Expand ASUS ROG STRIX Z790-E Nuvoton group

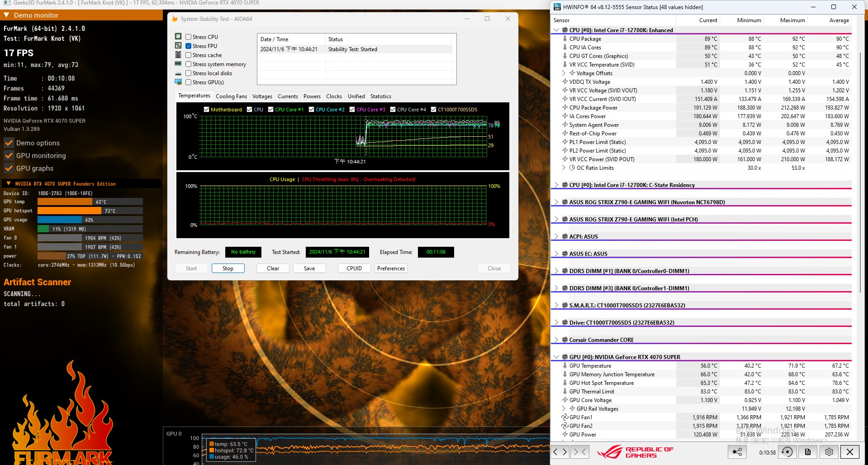coord(556,202)
